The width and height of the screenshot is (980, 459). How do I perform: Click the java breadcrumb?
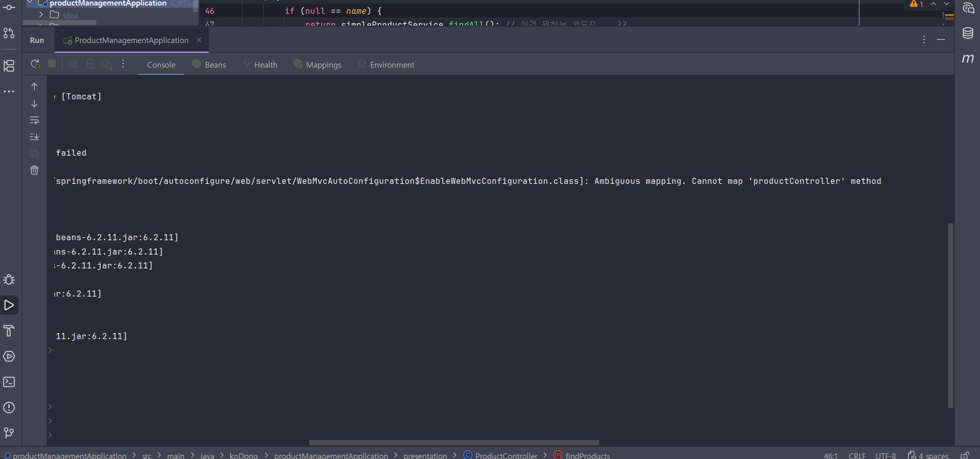coord(207,455)
